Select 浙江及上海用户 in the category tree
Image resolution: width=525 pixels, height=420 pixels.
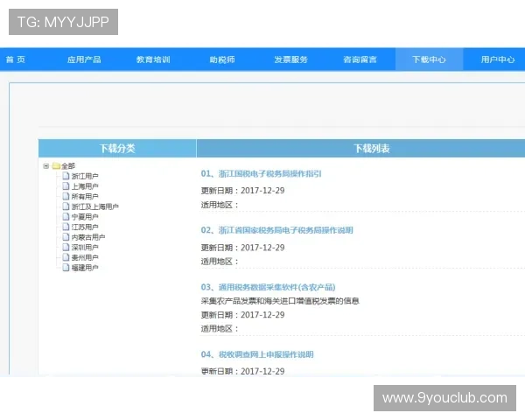(95, 206)
